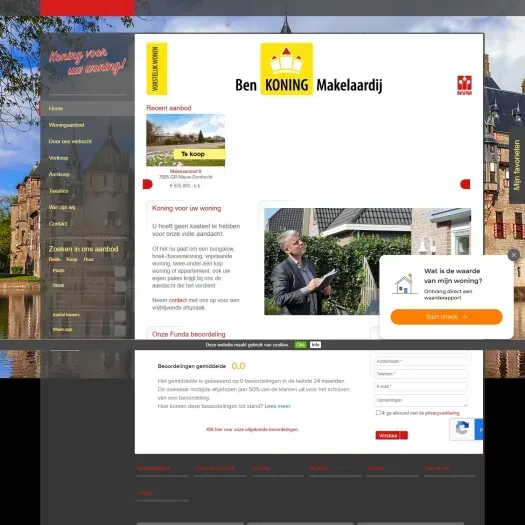Select the Beide search option
Viewport: 525px width, 525px height.
[55, 259]
